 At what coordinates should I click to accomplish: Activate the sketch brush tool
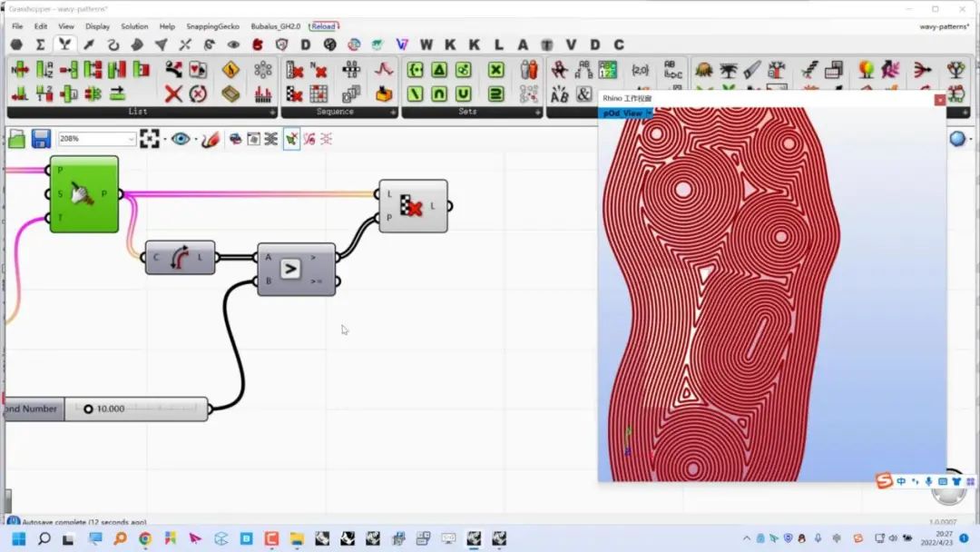(211, 139)
